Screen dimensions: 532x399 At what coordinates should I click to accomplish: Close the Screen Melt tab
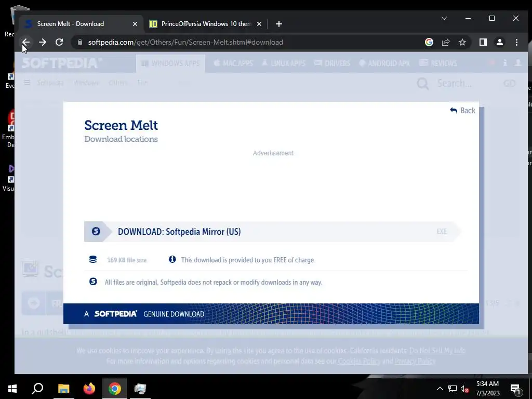pyautogui.click(x=135, y=24)
